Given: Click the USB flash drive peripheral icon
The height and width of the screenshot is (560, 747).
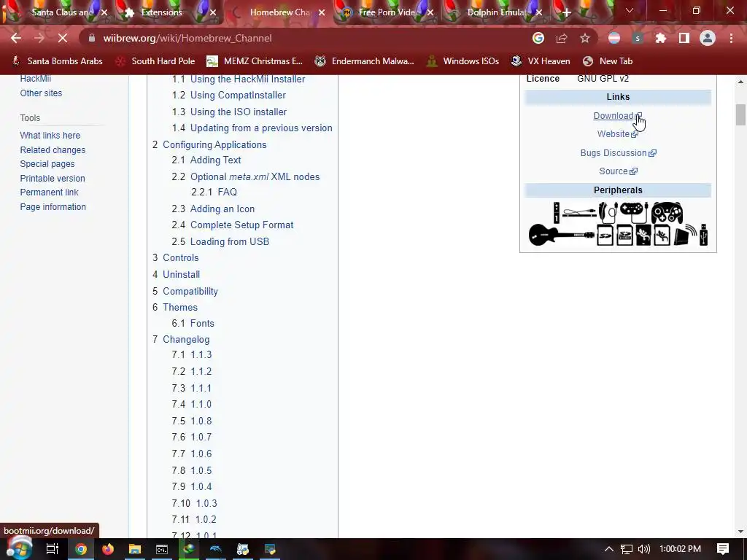Looking at the screenshot, I should pyautogui.click(x=704, y=235).
